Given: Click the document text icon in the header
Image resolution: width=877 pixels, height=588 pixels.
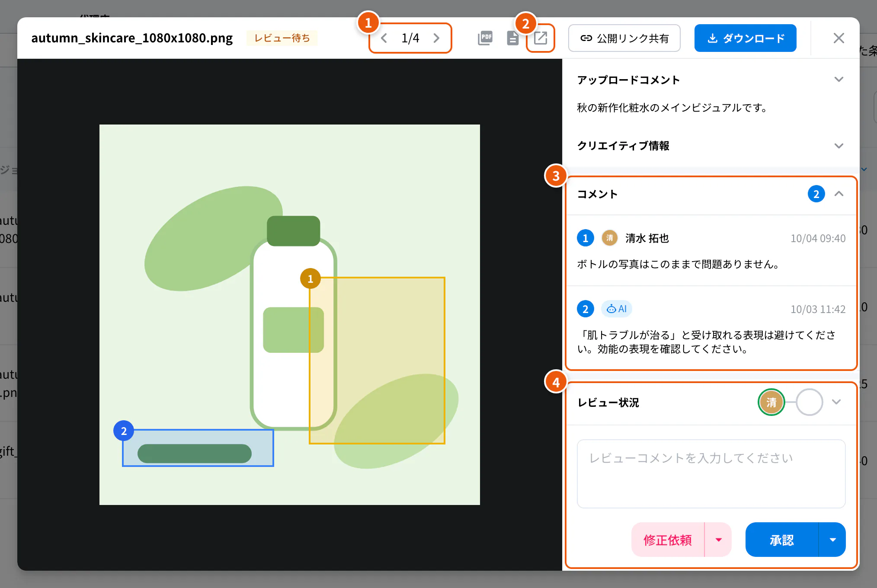Looking at the screenshot, I should tap(512, 38).
